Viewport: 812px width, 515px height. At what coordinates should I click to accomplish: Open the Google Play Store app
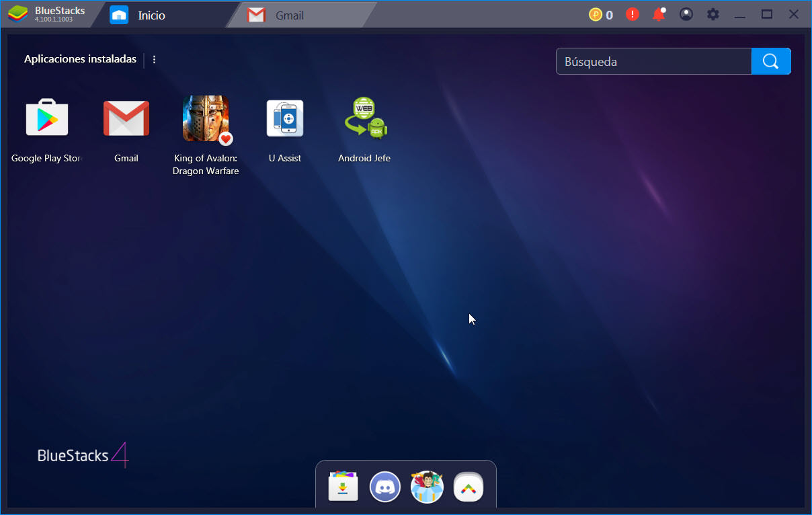click(46, 118)
